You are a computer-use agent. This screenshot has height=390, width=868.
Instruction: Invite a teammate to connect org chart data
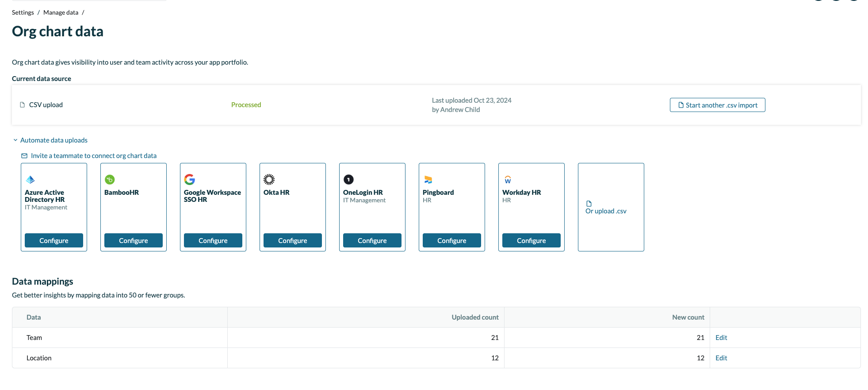pyautogui.click(x=93, y=156)
